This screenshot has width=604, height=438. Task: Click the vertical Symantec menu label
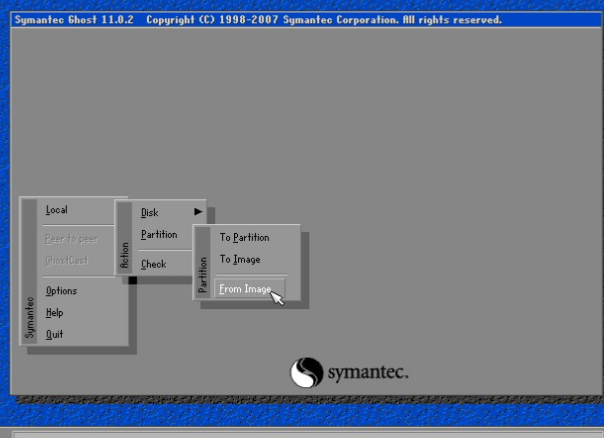[x=29, y=318]
